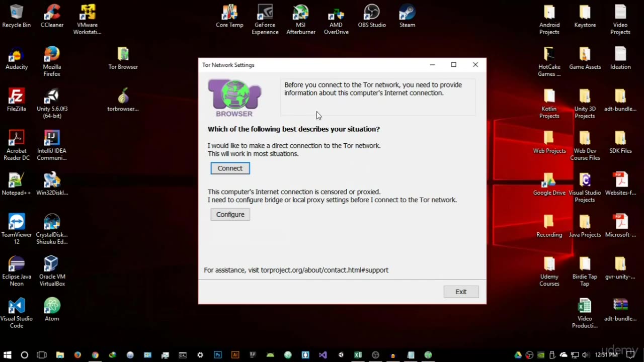The height and width of the screenshot is (362, 644).
Task: Open Photoshop from the taskbar
Action: tap(217, 355)
